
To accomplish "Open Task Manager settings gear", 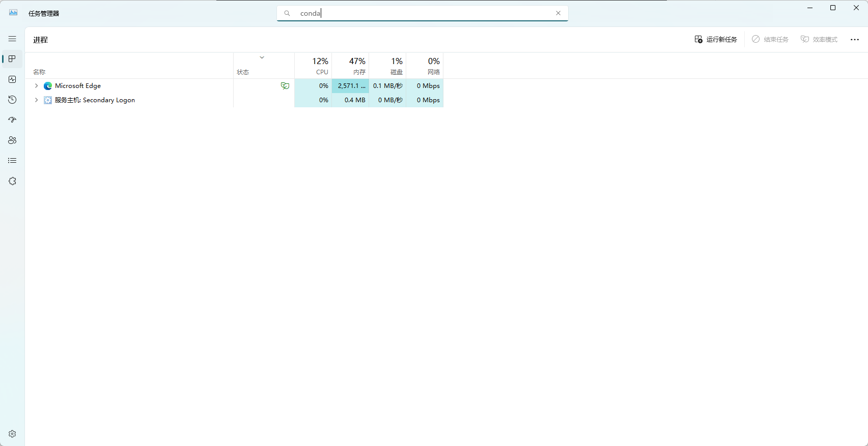I will (12, 434).
